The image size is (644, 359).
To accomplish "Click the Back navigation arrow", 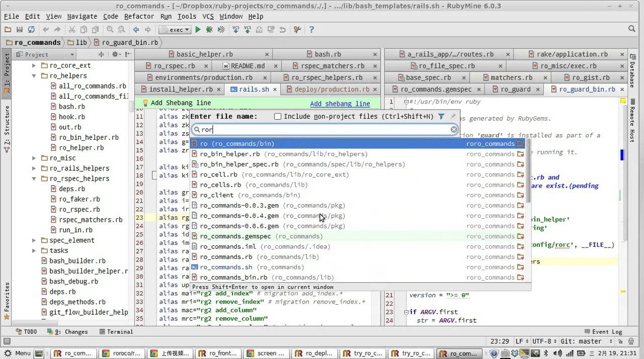I will click(136, 30).
